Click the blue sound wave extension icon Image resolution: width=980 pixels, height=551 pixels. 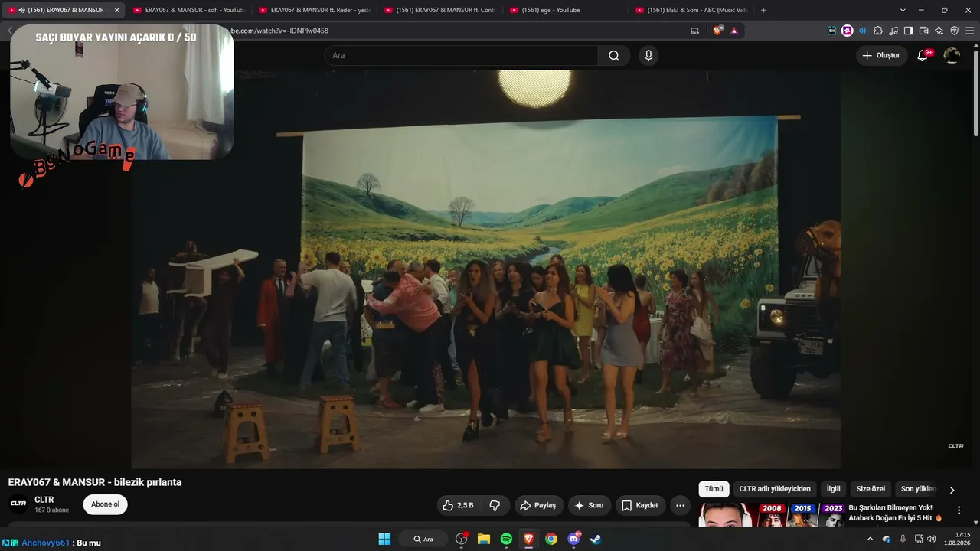[863, 31]
